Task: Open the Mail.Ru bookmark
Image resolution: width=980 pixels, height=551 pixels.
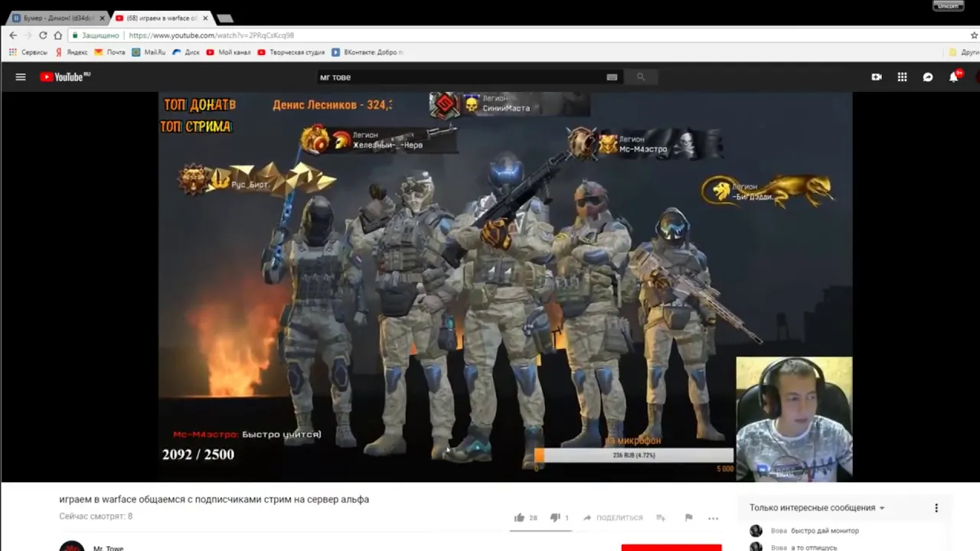Action: (x=149, y=52)
